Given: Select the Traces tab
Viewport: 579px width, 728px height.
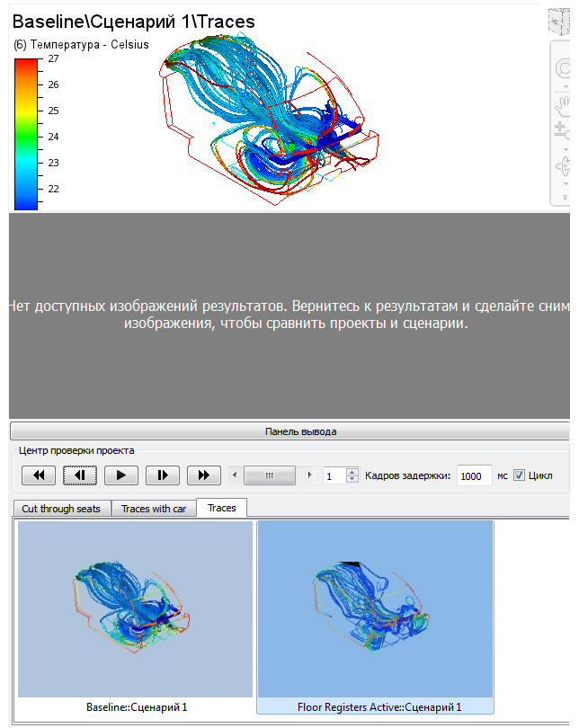Looking at the screenshot, I should pyautogui.click(x=221, y=508).
